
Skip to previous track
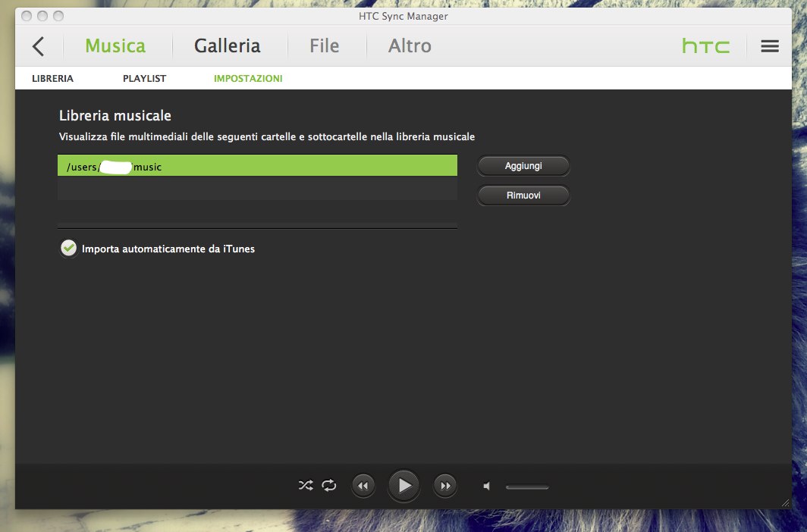(x=363, y=486)
